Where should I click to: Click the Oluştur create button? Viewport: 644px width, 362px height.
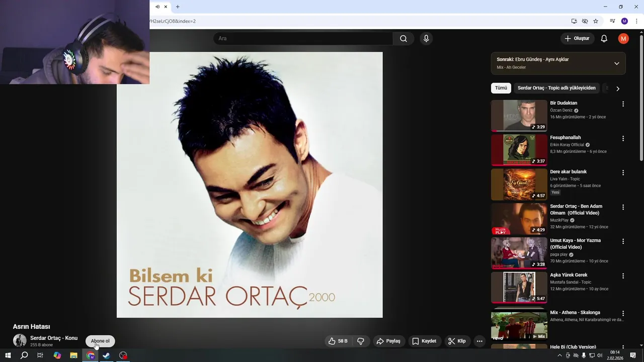pos(577,39)
